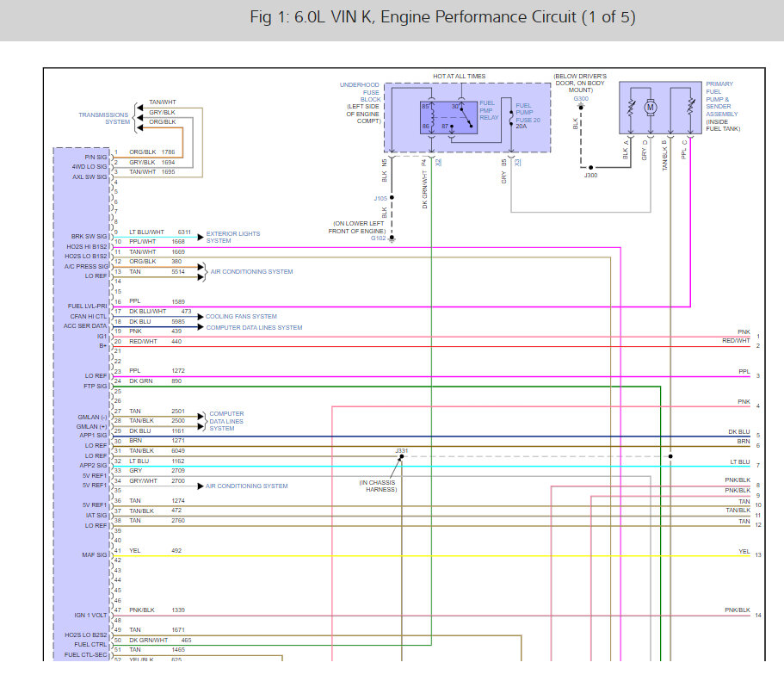
Task: Click the HO2S HI B1S2 pin label
Action: (87, 247)
